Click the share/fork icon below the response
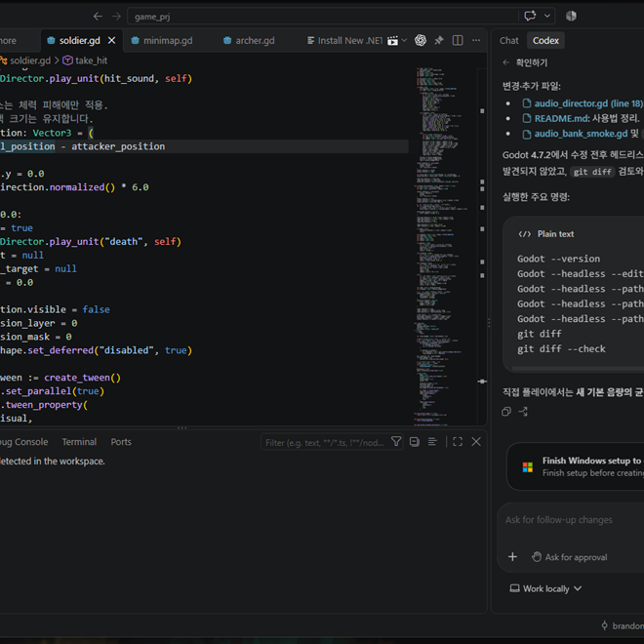The image size is (644, 644). click(x=523, y=412)
